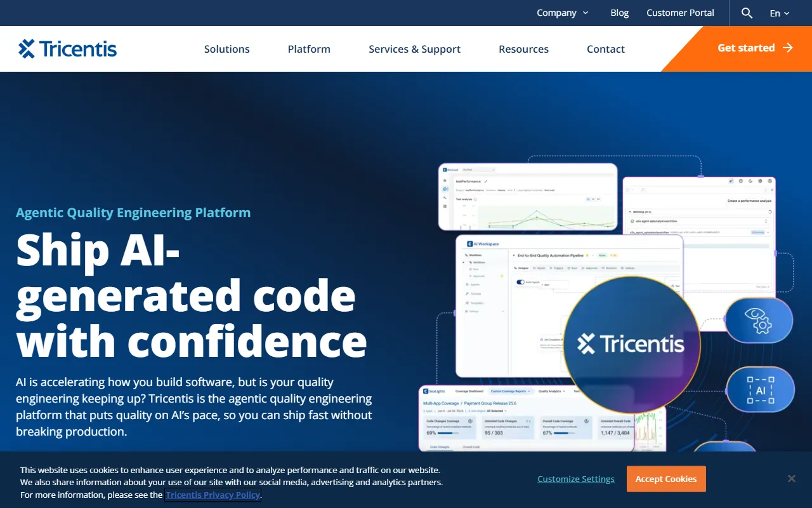
Task: Click the 'Ship AI-generated code with confidence' headline
Action: pyautogui.click(x=192, y=295)
